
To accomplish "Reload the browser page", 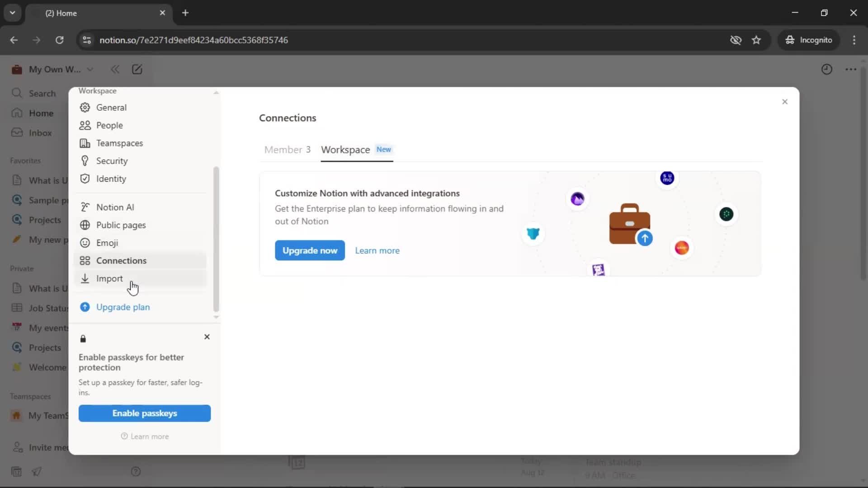I will 59,40.
